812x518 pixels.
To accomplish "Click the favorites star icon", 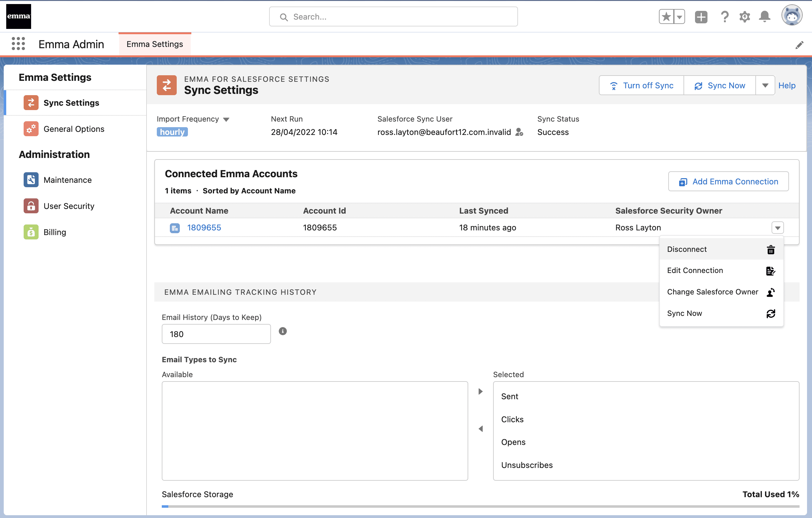I will pos(666,16).
